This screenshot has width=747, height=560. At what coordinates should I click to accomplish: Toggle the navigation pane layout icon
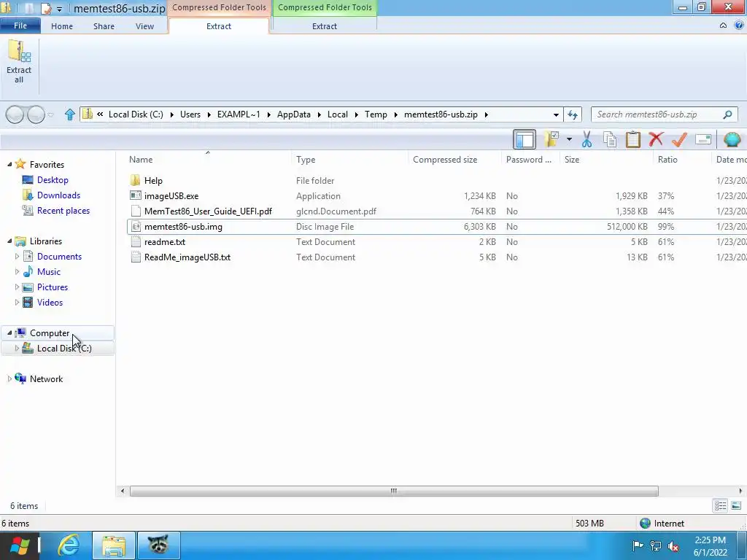[x=524, y=139]
